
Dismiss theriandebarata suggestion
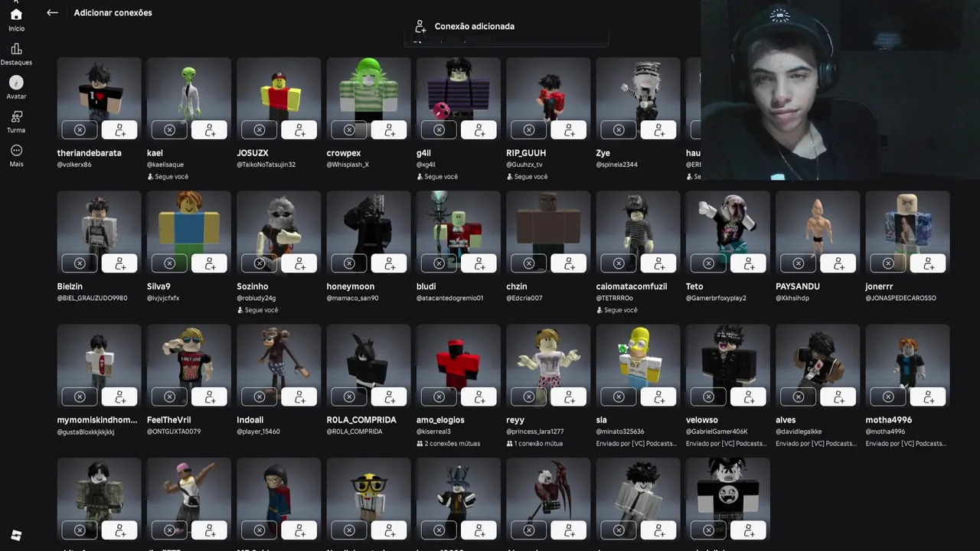tap(80, 130)
